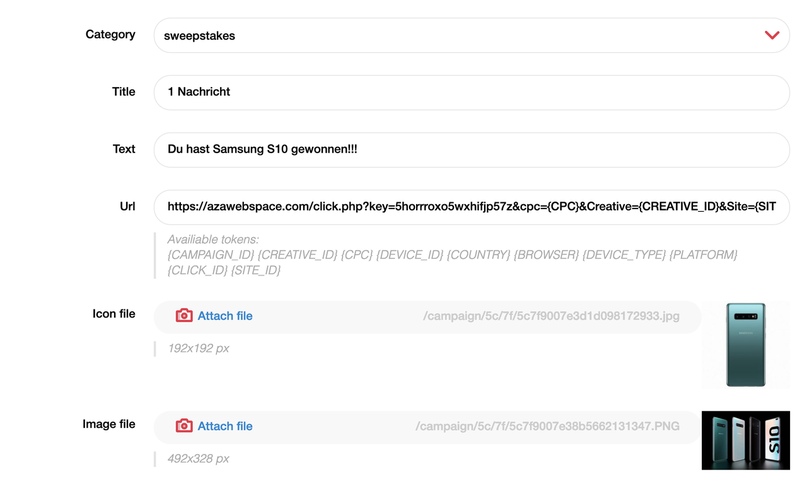This screenshot has height=489, width=807.
Task: Click the {CAMPAIGN_ID} token text
Action: tap(211, 255)
